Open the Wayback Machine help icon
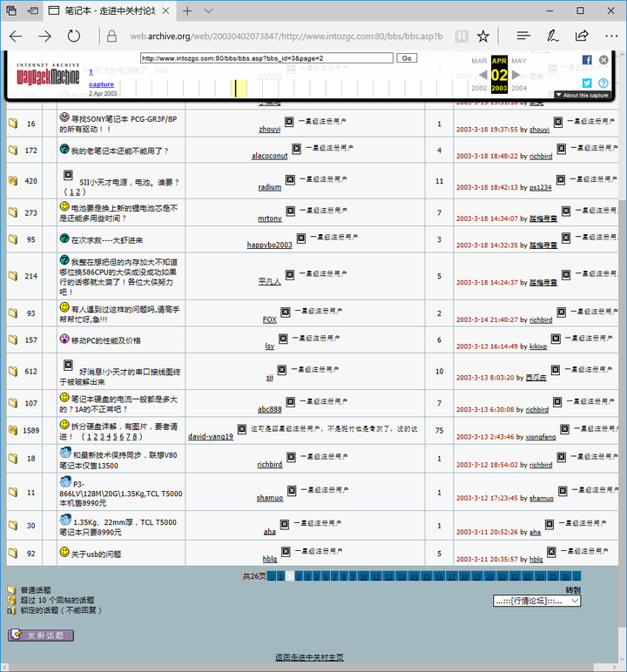The image size is (627, 672). [603, 83]
